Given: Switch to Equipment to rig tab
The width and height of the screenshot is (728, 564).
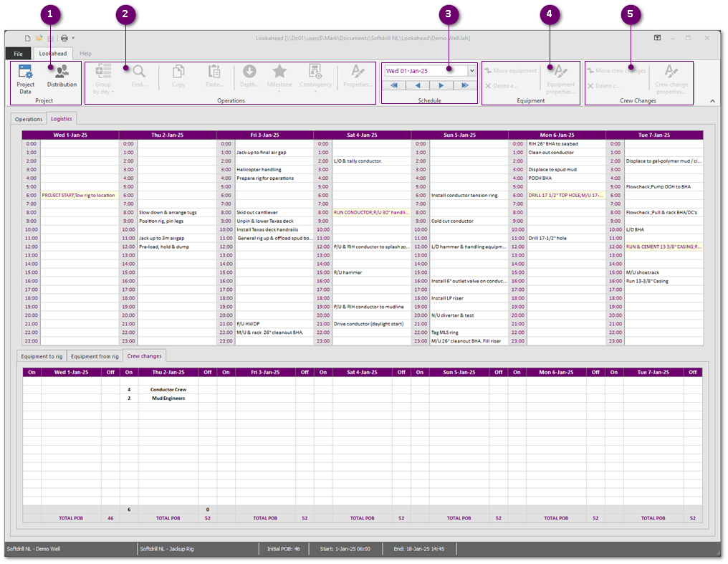Looking at the screenshot, I should tap(42, 356).
